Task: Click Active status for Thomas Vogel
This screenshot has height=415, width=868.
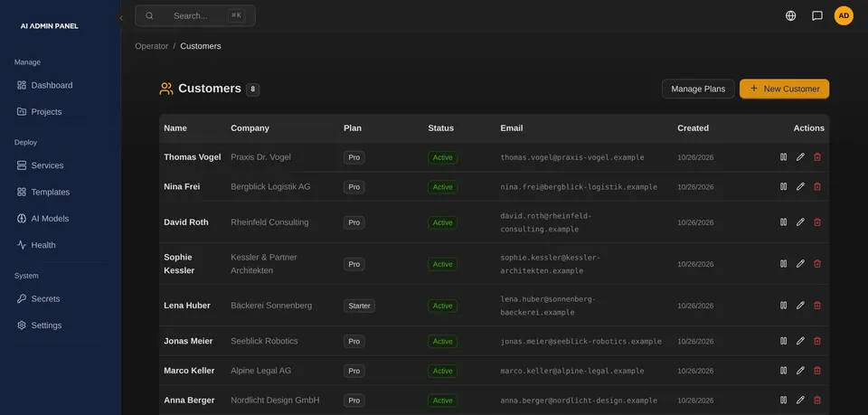Action: (x=442, y=157)
